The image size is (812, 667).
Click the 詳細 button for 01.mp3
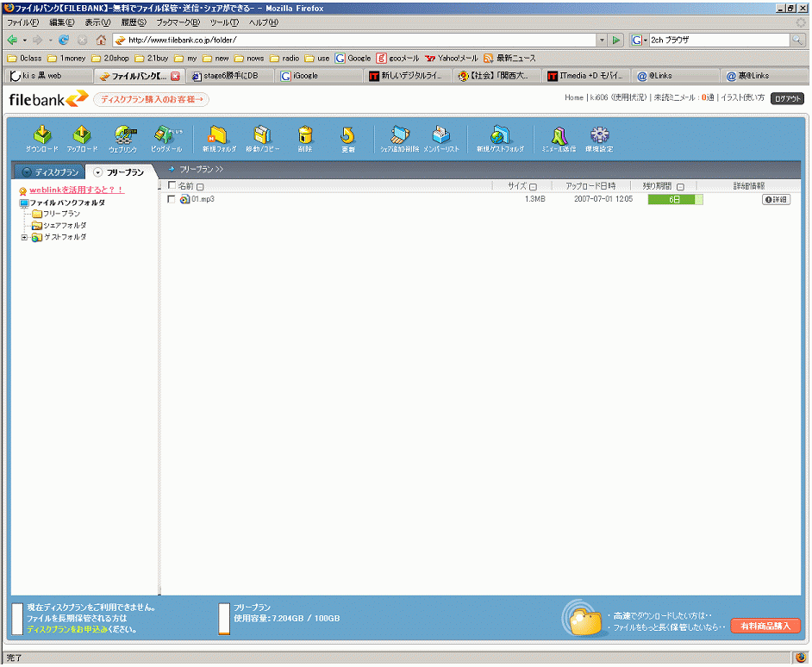(x=776, y=199)
